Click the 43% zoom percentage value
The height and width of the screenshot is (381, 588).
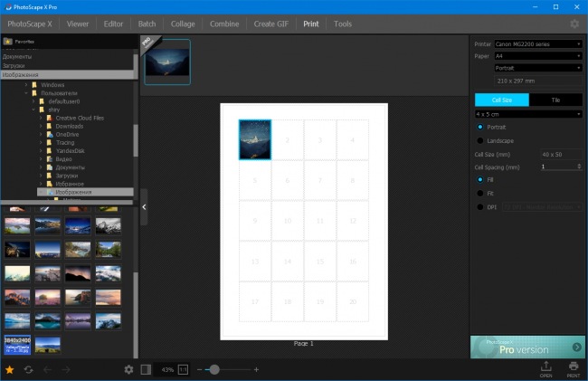[x=167, y=370]
